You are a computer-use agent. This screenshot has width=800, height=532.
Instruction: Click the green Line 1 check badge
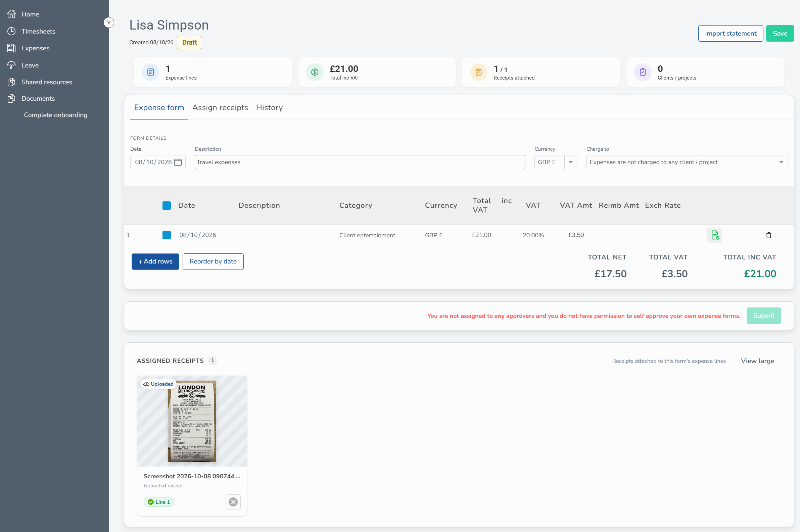click(159, 502)
